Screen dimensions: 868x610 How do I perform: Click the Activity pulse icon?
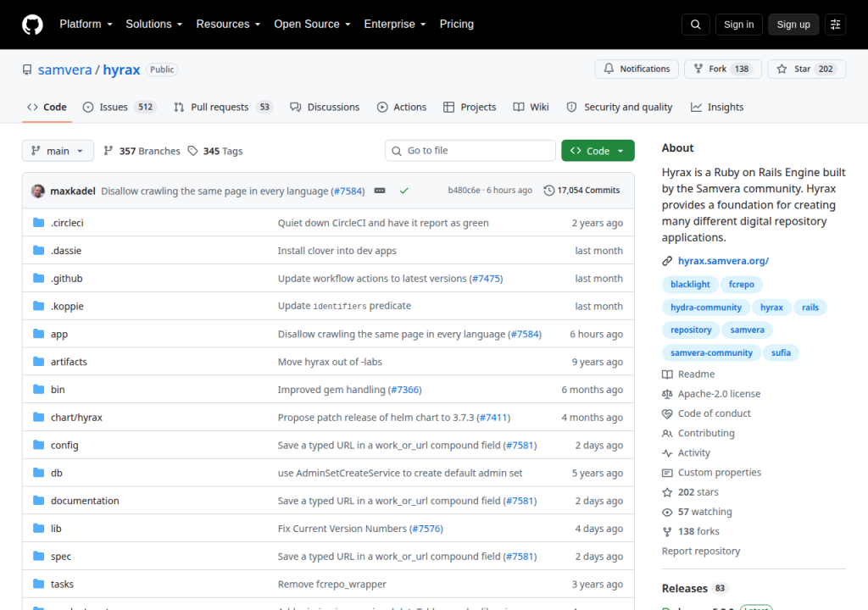tap(667, 452)
